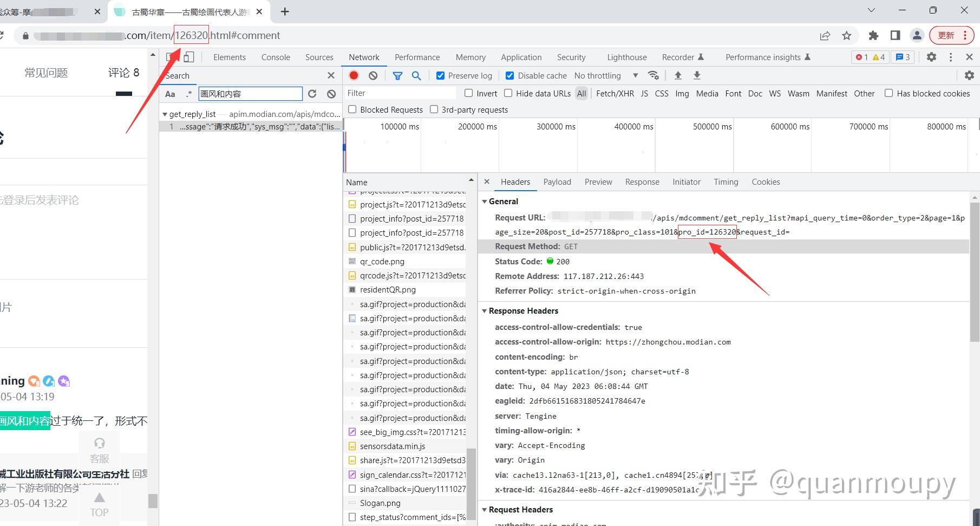Enable the Invert filter checkbox

(469, 93)
